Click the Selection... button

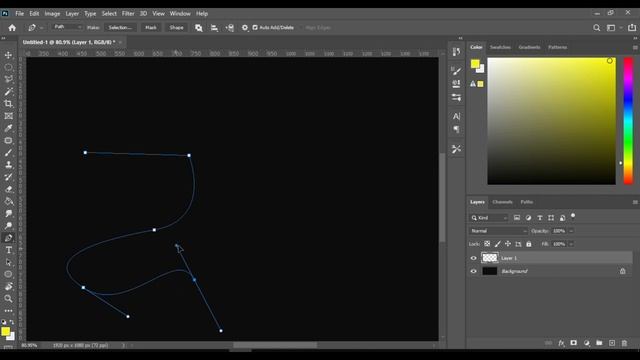pos(120,27)
